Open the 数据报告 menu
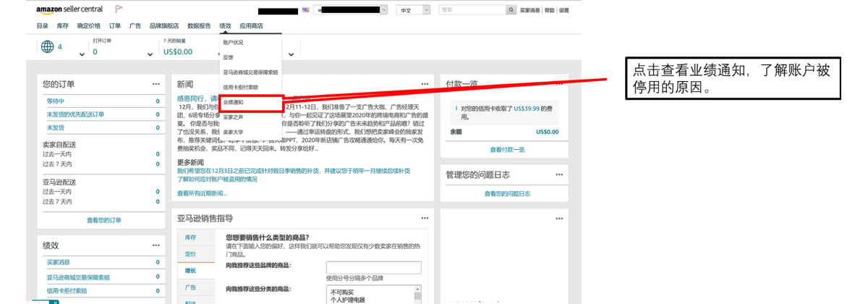The height and width of the screenshot is (304, 868). (199, 25)
